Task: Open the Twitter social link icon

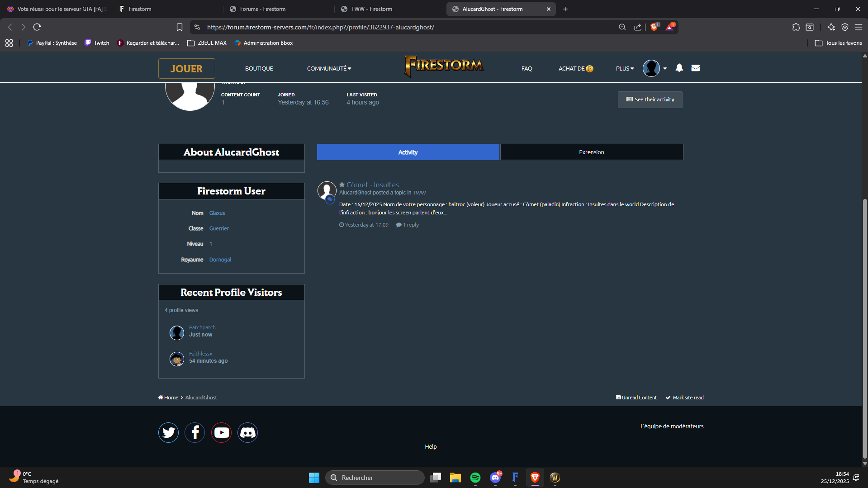Action: point(168,433)
